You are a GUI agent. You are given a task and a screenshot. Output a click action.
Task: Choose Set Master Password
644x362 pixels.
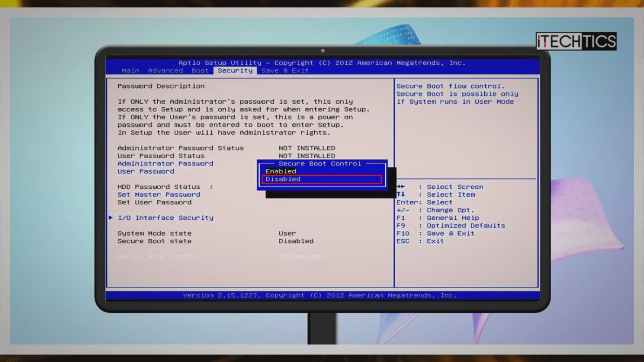(159, 195)
